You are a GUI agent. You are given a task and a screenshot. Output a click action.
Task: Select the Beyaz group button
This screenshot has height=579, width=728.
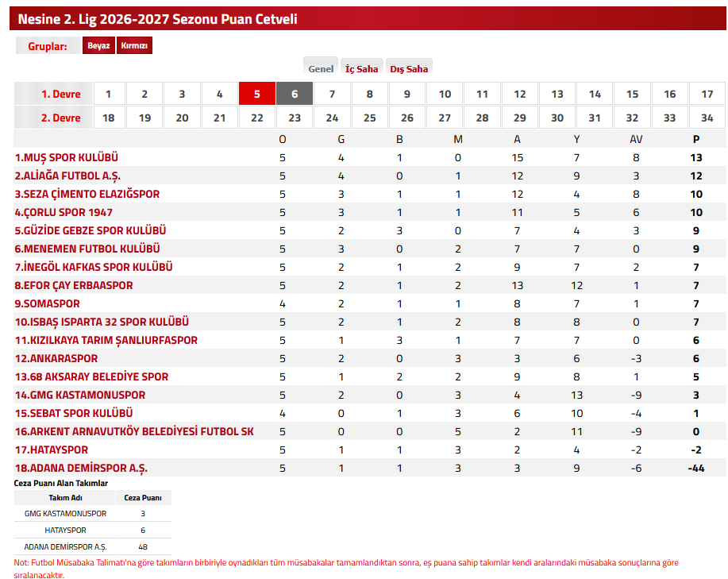pos(98,45)
